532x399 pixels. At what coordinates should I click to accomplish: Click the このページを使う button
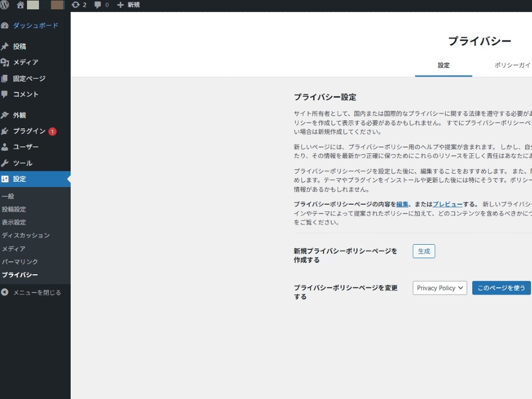[501, 288]
